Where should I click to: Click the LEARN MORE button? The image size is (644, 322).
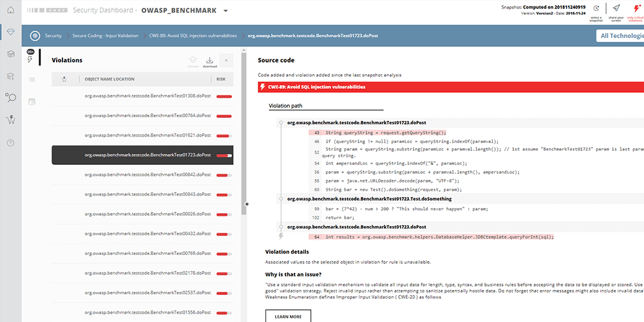point(288,316)
